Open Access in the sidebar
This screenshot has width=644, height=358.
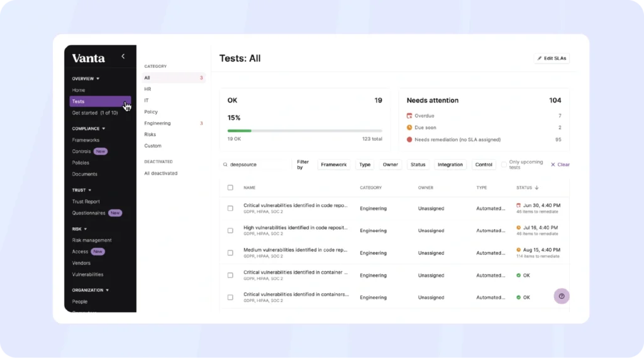pos(80,252)
